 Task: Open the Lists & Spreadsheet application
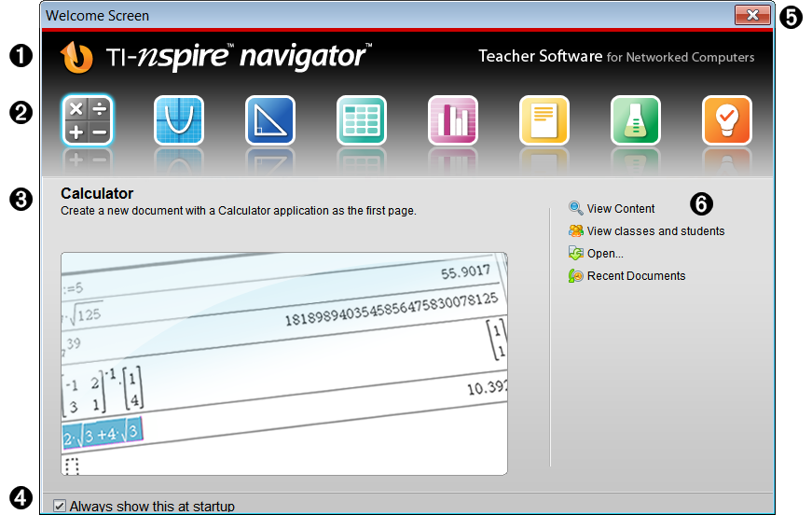point(361,121)
